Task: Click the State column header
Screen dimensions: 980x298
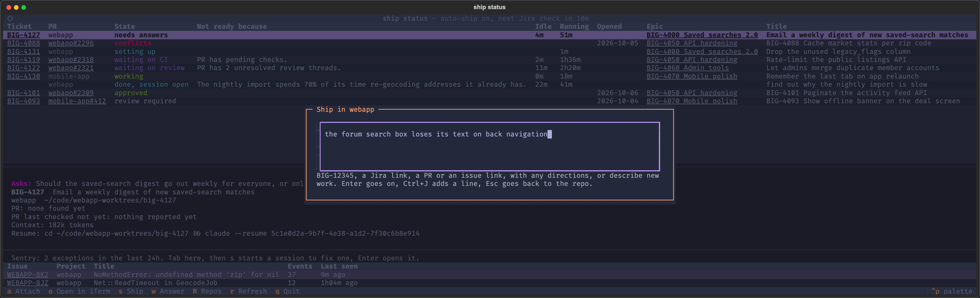Action: tap(125, 27)
